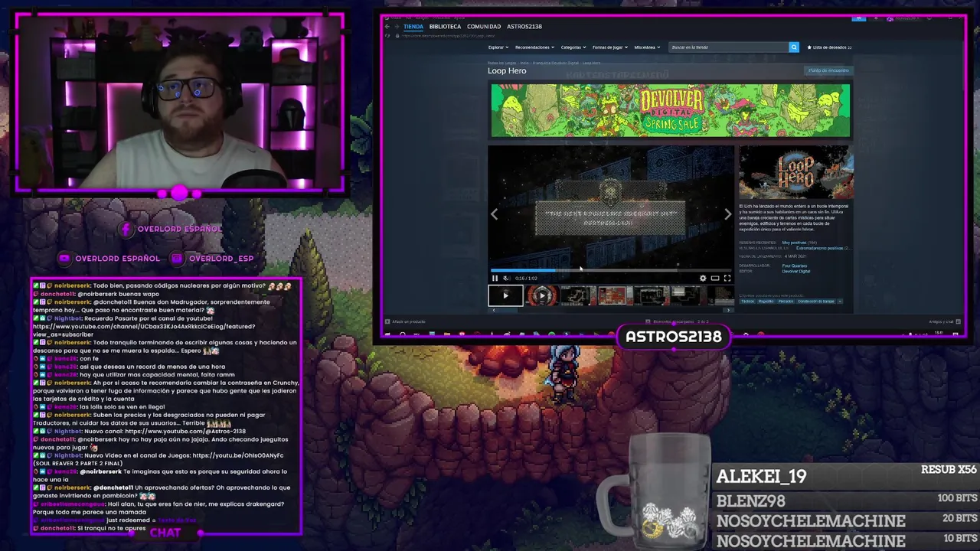Open the ASTROS2138 profile tab

pyautogui.click(x=524, y=26)
